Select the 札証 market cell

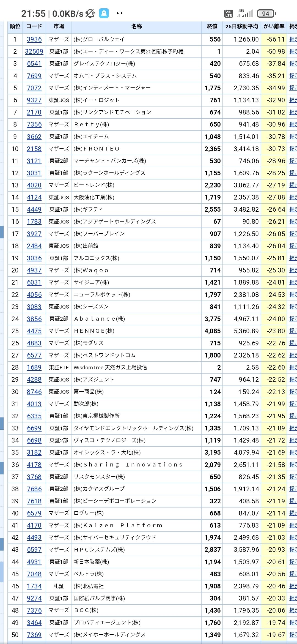pos(59,586)
